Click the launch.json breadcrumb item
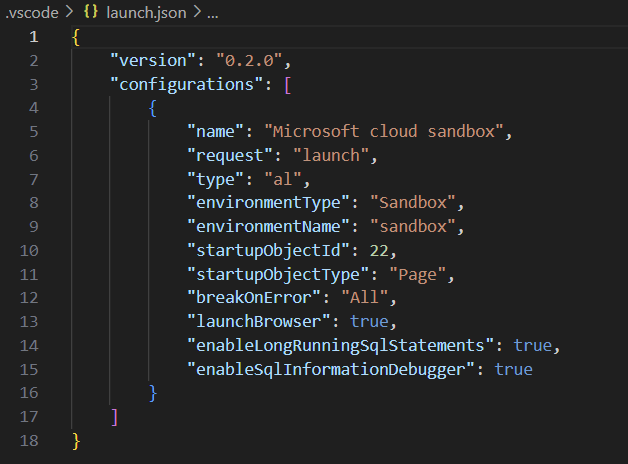 tap(146, 13)
